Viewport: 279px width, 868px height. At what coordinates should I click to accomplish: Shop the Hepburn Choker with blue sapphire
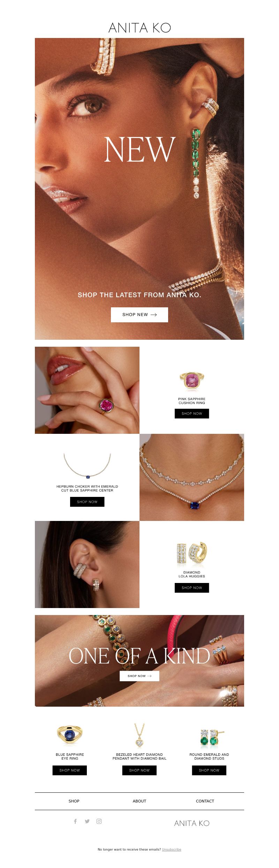pyautogui.click(x=87, y=502)
